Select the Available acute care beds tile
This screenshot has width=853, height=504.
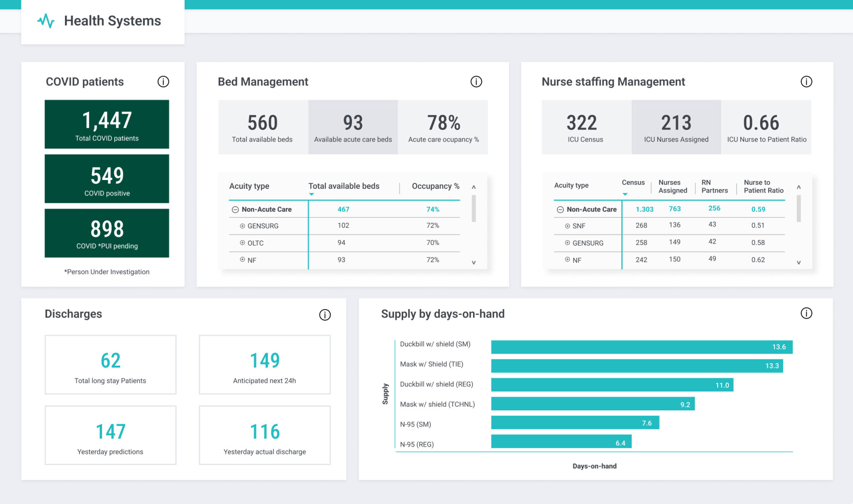pyautogui.click(x=352, y=126)
